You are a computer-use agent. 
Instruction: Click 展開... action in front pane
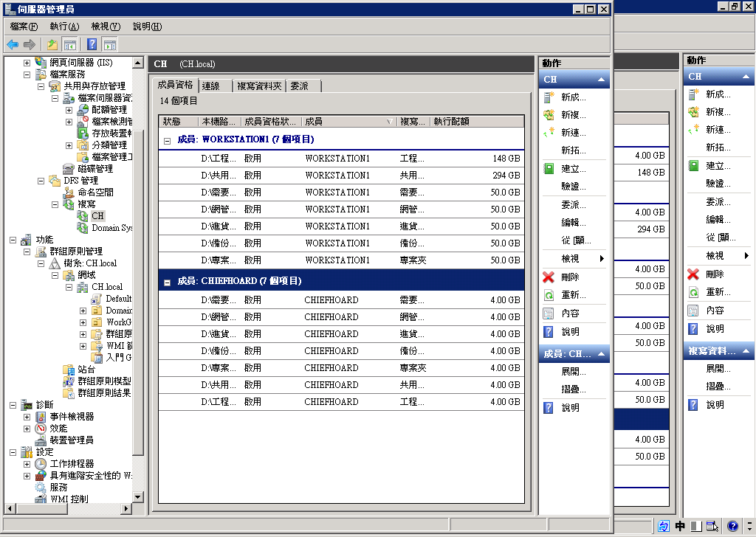(x=573, y=372)
